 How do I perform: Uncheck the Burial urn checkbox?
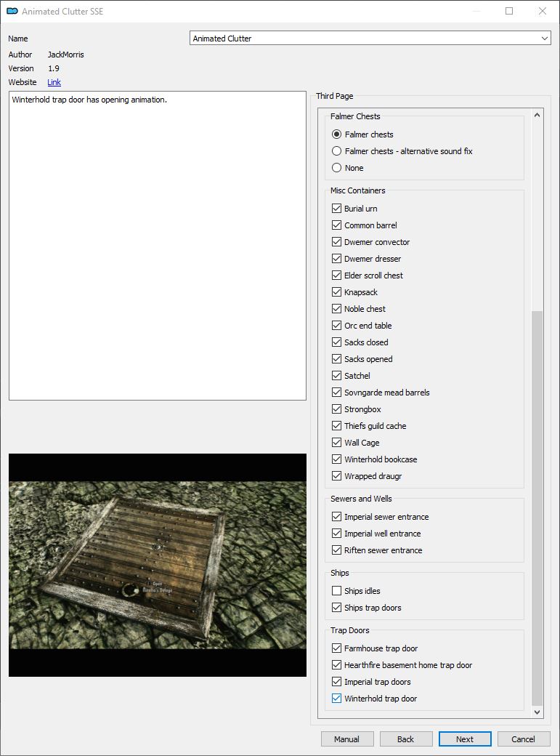pyautogui.click(x=336, y=209)
